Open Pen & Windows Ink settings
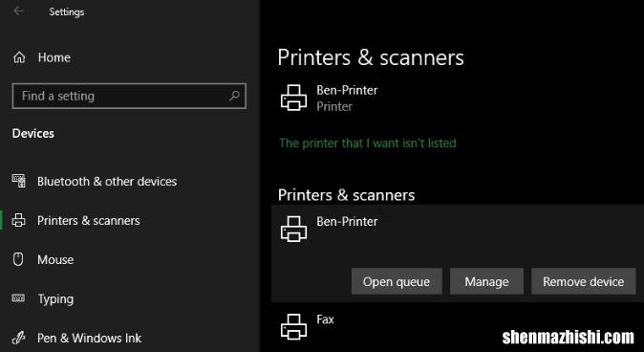Image resolution: width=644 pixels, height=352 pixels. pos(90,338)
